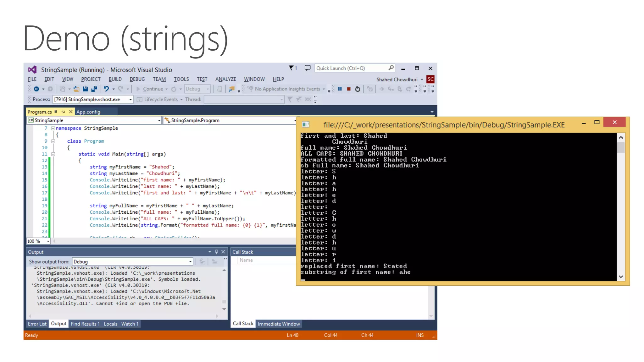Click the console window scrollbar down arrow
The width and height of the screenshot is (644, 362).
[621, 277]
